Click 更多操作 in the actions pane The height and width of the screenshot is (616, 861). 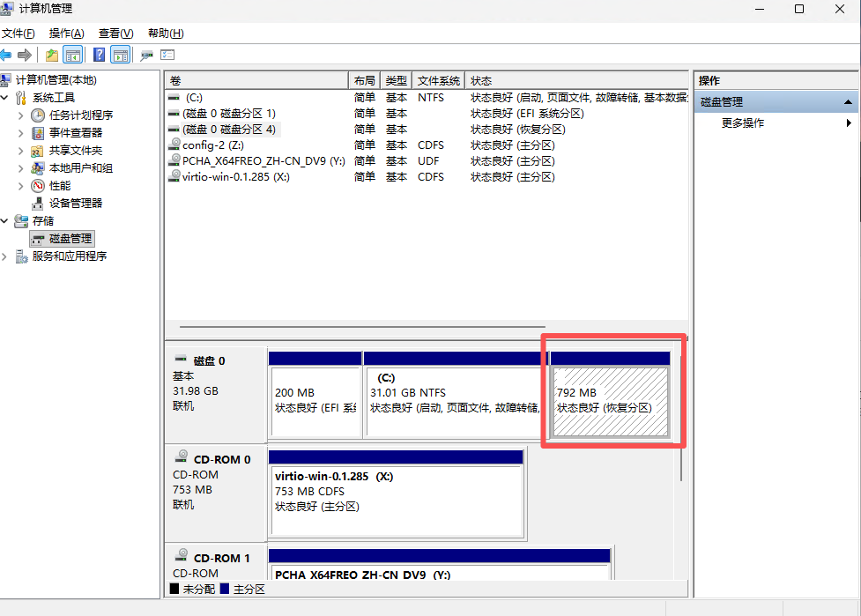pos(743,123)
